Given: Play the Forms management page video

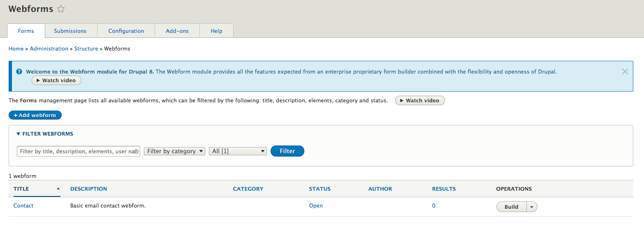Looking at the screenshot, I should pyautogui.click(x=419, y=101).
